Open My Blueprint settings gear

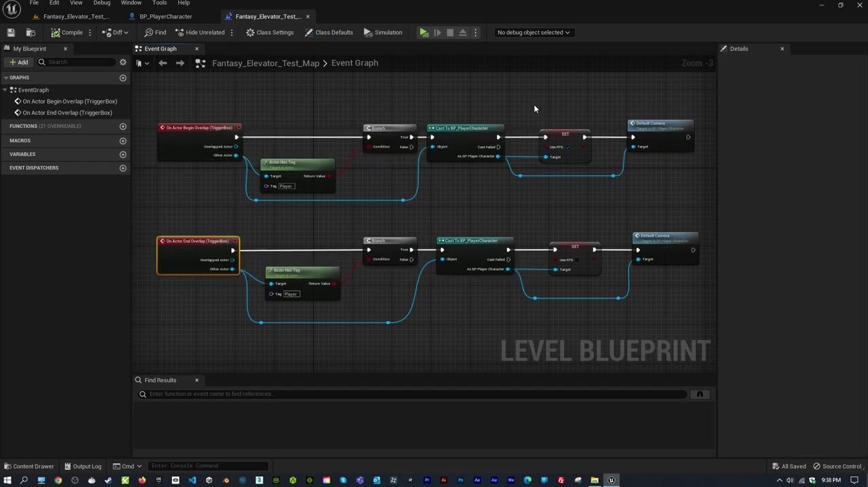pos(123,63)
